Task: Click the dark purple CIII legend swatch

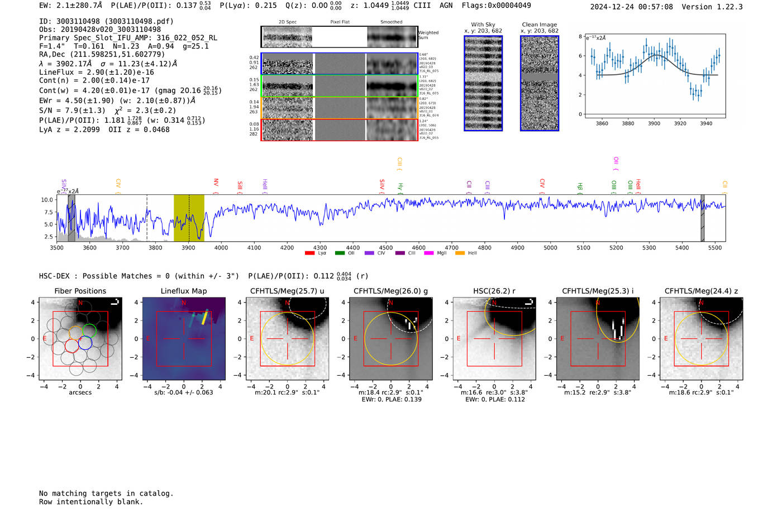Action: (x=400, y=253)
